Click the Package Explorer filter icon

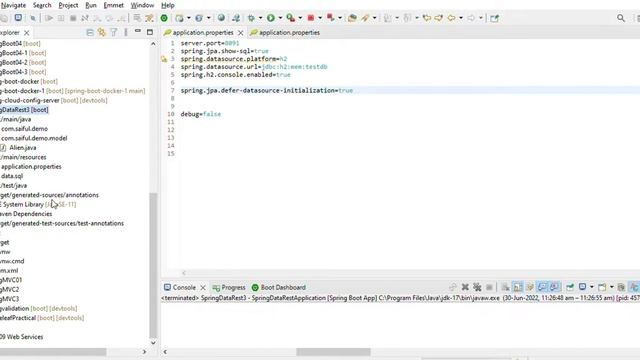pos(114,32)
